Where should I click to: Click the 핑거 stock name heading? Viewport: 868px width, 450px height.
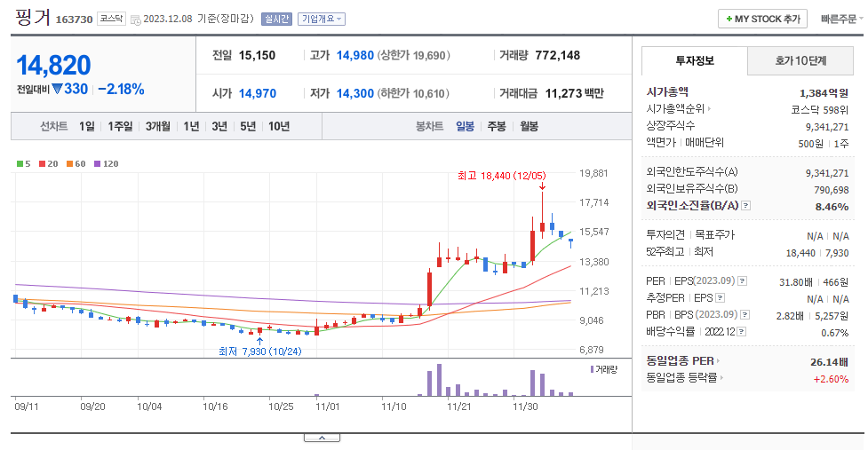[x=33, y=17]
